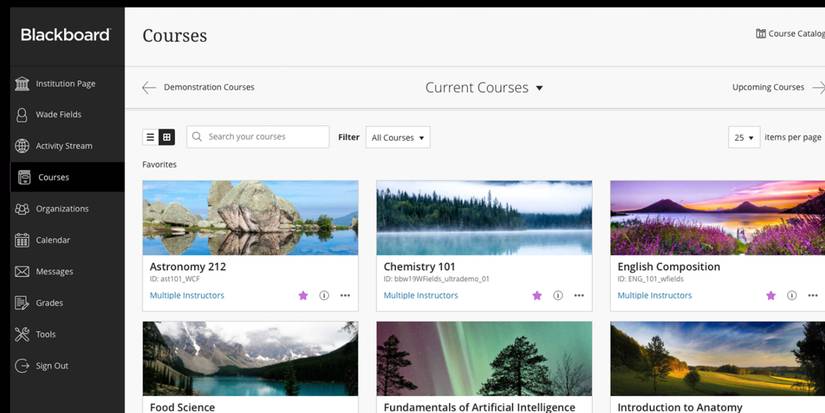Click the Courses sidebar icon
This screenshot has width=825, height=413.
[24, 177]
